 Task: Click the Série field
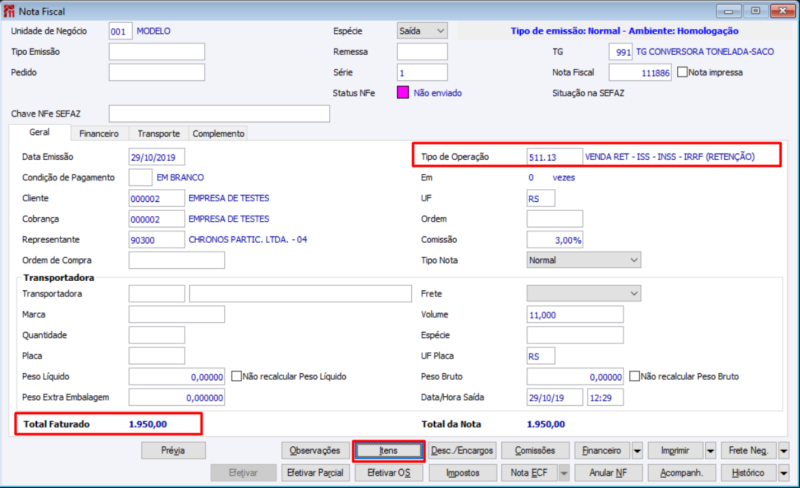[x=422, y=72]
